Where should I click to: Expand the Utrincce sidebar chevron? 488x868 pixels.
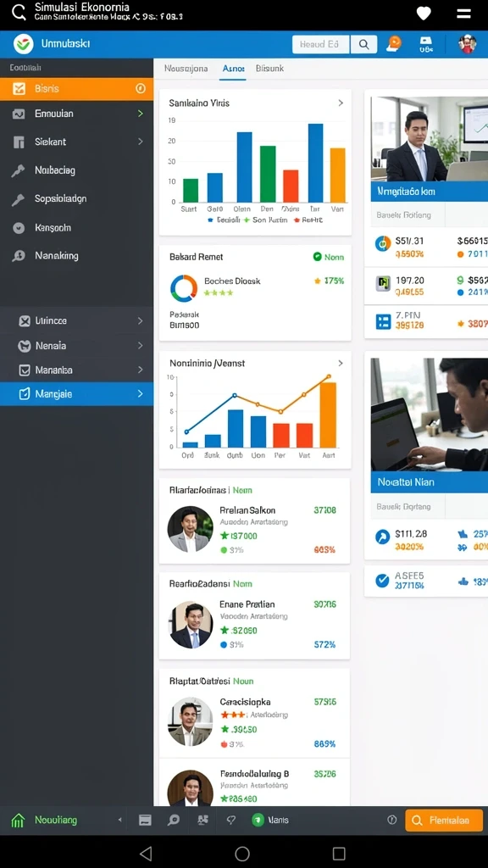coord(141,320)
